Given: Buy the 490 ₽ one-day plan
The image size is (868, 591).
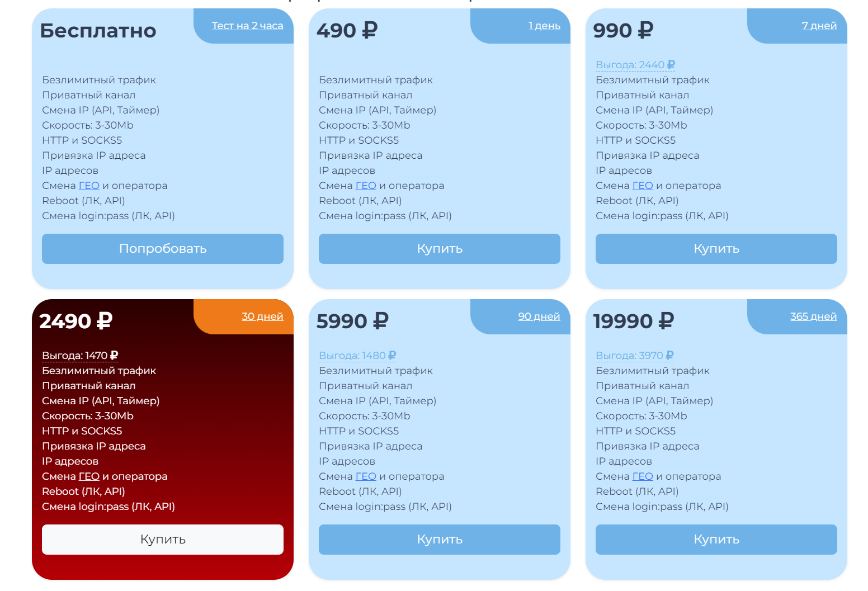Looking at the screenshot, I should (x=440, y=249).
